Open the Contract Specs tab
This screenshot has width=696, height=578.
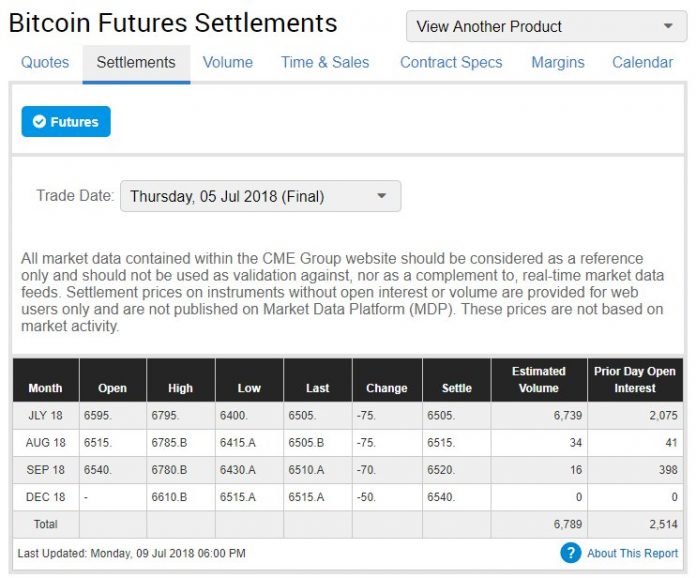coord(451,62)
